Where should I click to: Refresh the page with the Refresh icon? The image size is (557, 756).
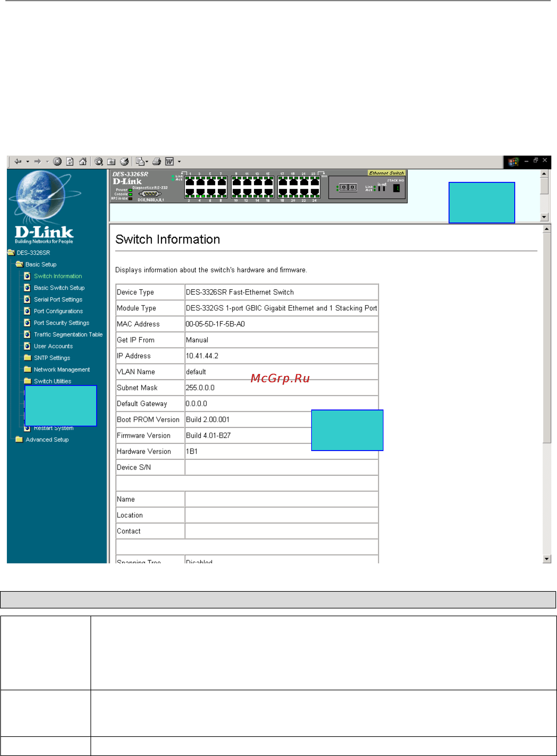coord(70,162)
